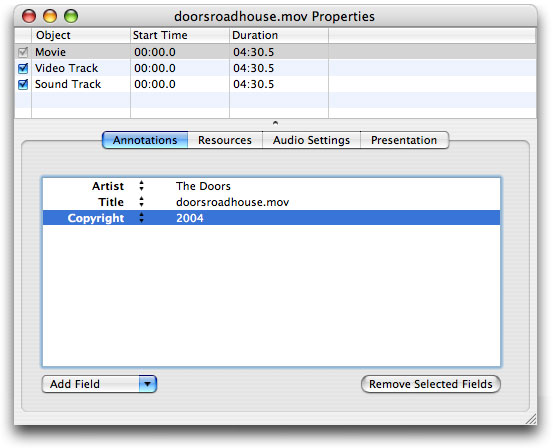Toggle the Movie enabled checkbox
The width and height of the screenshot is (553, 448).
tap(23, 52)
